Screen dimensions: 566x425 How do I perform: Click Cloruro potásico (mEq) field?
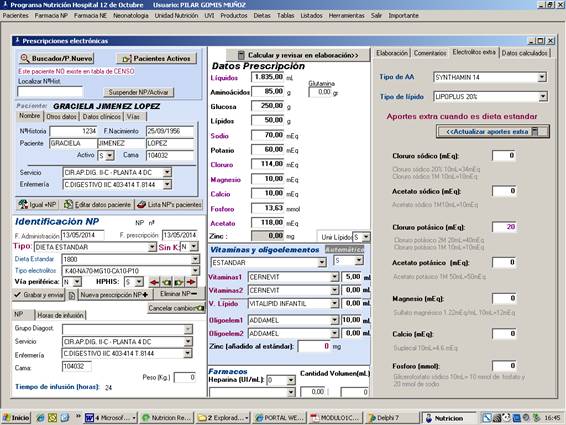pos(504,227)
